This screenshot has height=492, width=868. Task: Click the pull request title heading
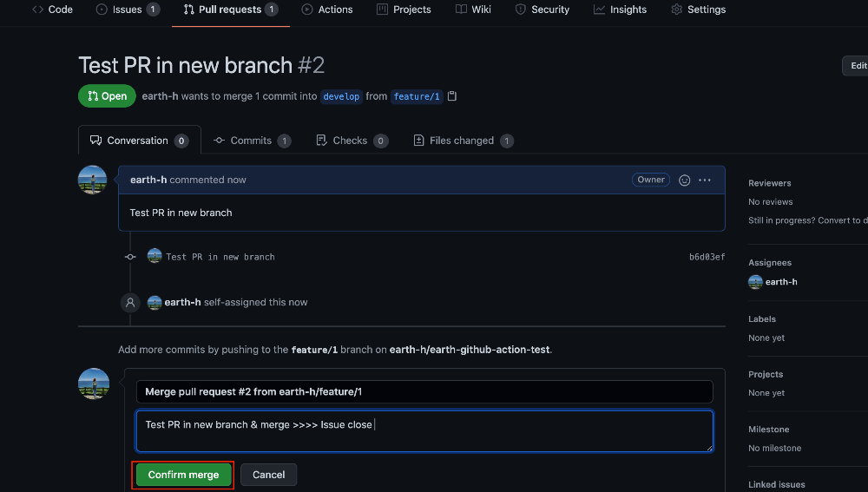[x=201, y=65]
